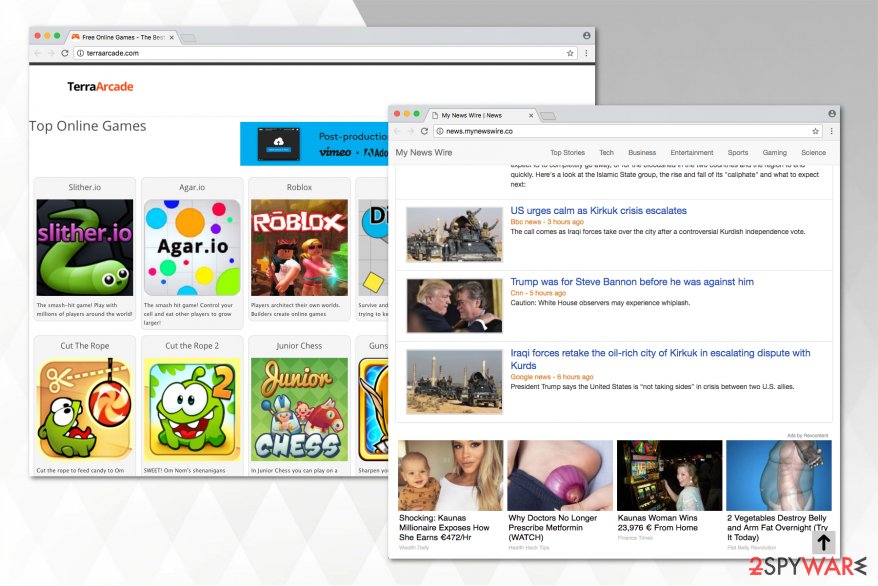This screenshot has height=586, width=878.
Task: Reload the terraarcade.com page
Action: pos(65,53)
